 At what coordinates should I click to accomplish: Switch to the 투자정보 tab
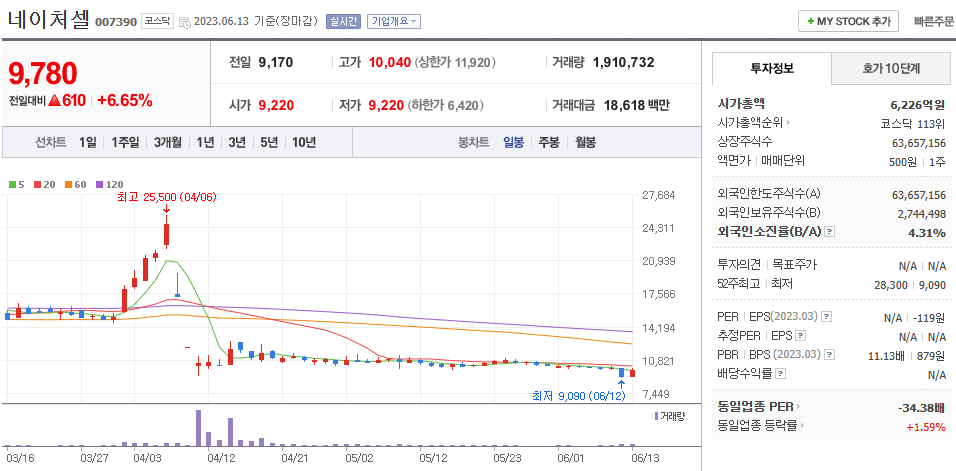tap(772, 68)
